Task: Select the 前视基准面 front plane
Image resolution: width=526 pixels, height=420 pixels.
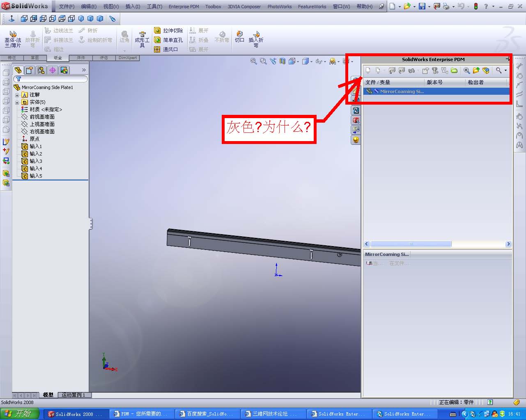Action: pyautogui.click(x=38, y=117)
